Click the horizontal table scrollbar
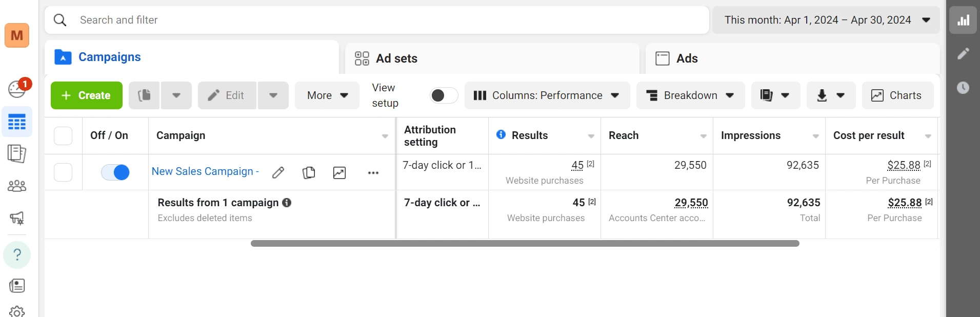 tap(525, 243)
